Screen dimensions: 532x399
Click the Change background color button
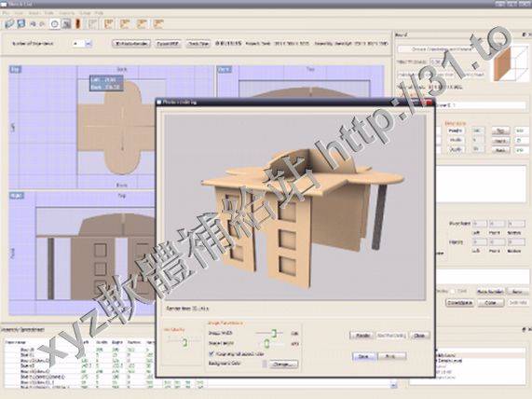click(x=283, y=364)
